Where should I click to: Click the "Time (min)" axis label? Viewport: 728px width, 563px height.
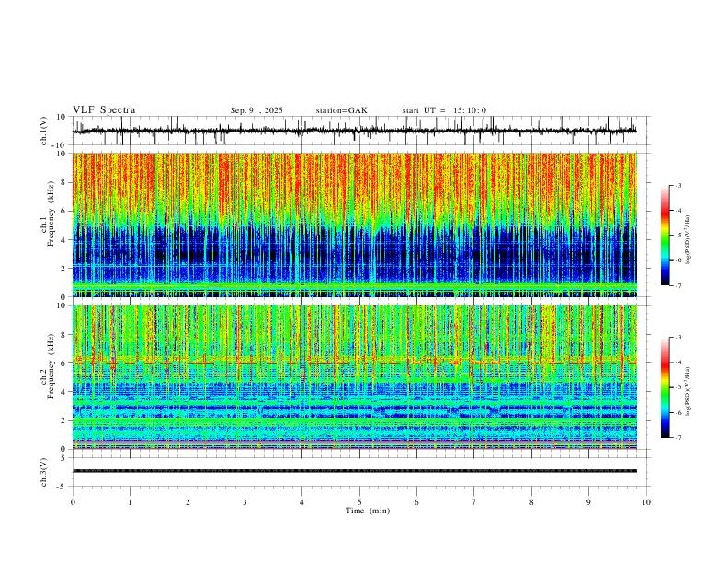click(368, 511)
